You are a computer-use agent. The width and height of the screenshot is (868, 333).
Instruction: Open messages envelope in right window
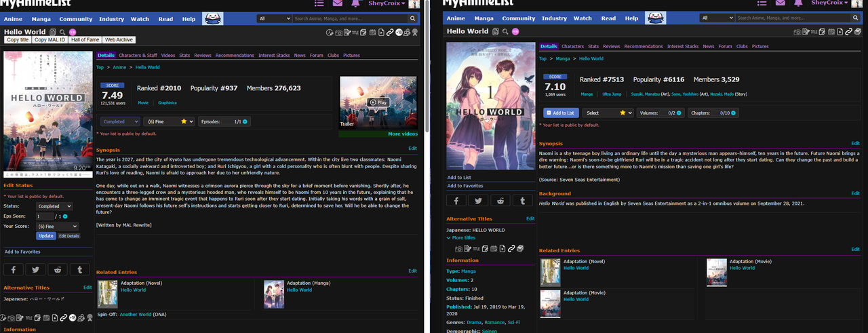[780, 3]
